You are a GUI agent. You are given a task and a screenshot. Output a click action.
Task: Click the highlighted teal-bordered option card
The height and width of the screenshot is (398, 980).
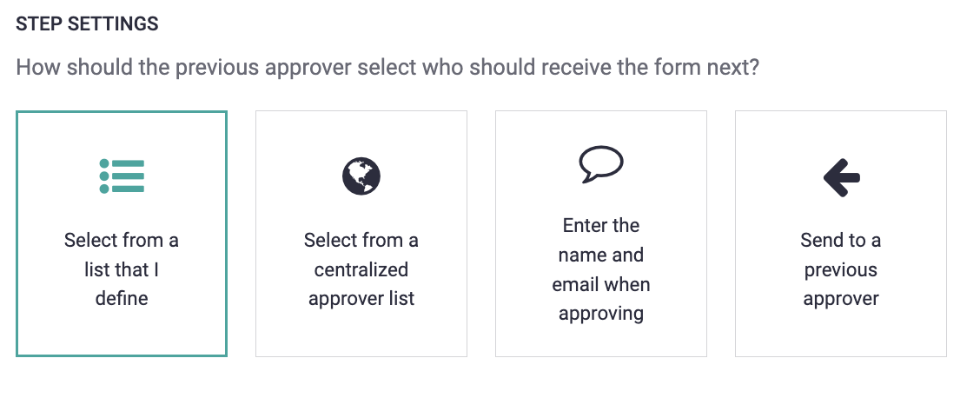[x=122, y=234]
